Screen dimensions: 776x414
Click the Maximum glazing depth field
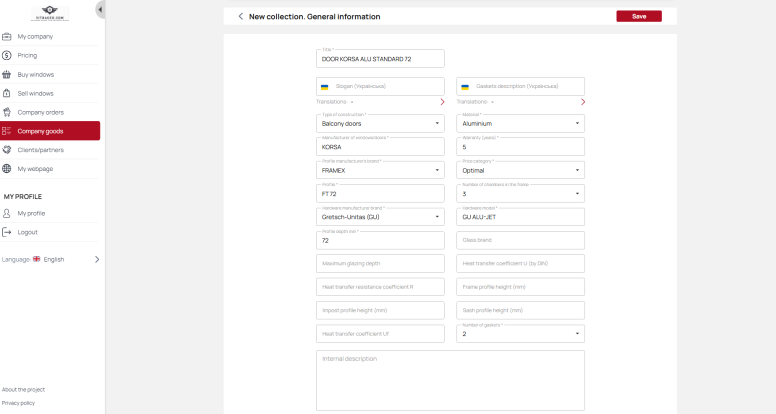(380, 264)
